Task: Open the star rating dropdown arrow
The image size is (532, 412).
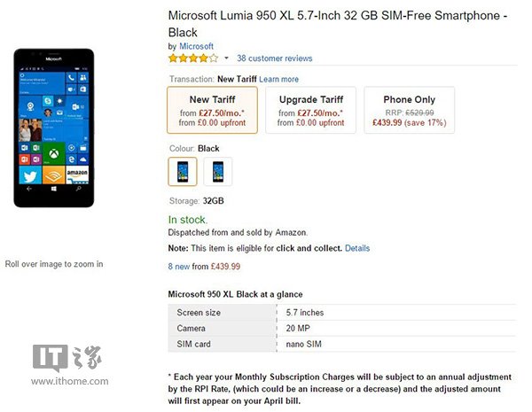Action: [226, 58]
